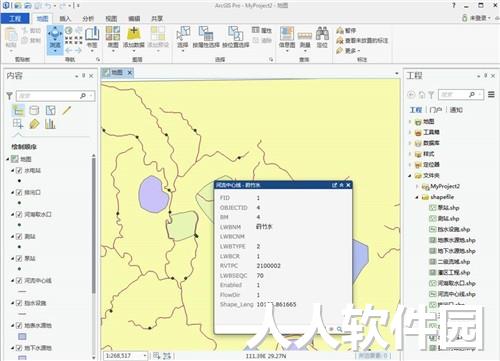This screenshot has height=361, width=500.
Task: Switch Contents to List By Drawing Order
Action: tap(18, 110)
